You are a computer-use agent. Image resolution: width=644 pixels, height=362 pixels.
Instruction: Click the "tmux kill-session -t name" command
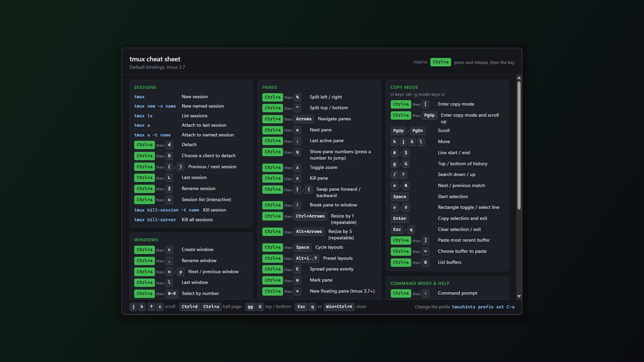167,210
